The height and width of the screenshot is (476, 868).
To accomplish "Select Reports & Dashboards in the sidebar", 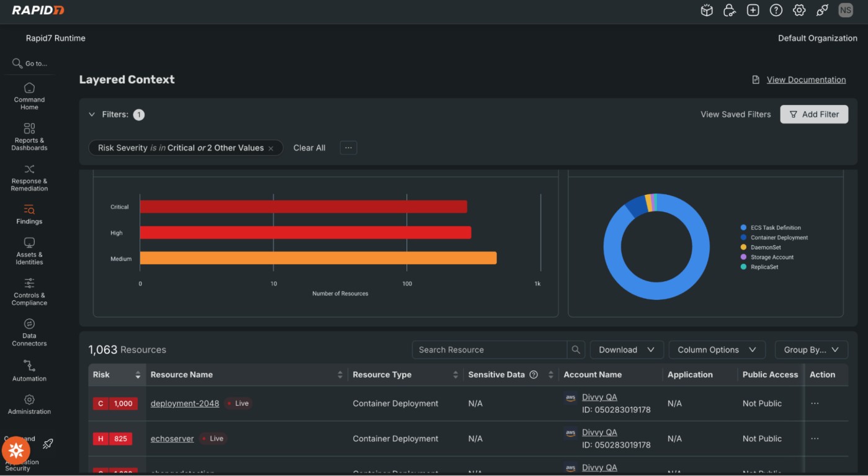I will (x=29, y=135).
